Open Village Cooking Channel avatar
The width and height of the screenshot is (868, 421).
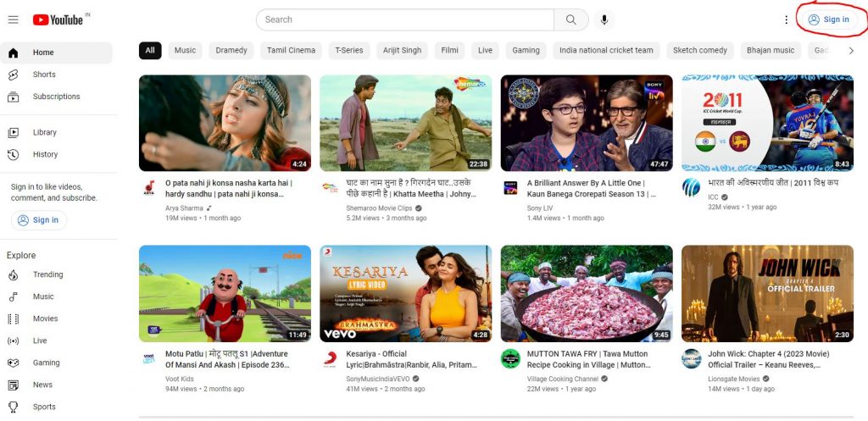510,359
